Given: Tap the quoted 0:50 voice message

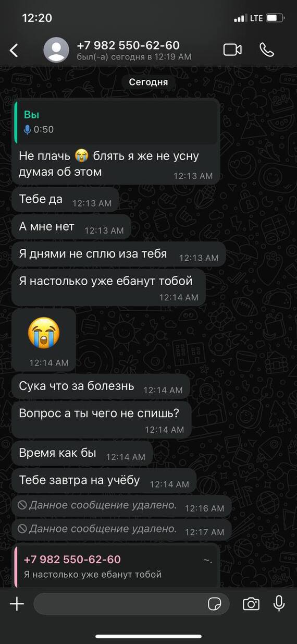Looking at the screenshot, I should pos(116,122).
